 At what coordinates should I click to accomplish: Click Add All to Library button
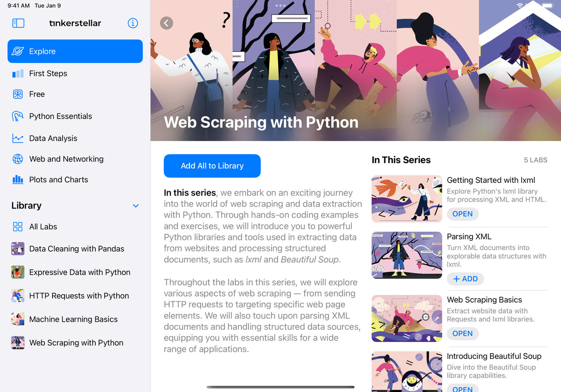[212, 166]
